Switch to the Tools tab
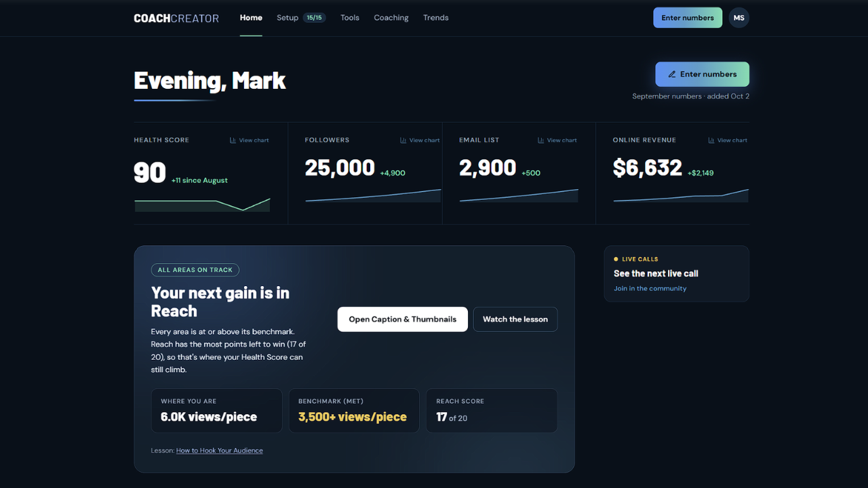 coord(350,18)
